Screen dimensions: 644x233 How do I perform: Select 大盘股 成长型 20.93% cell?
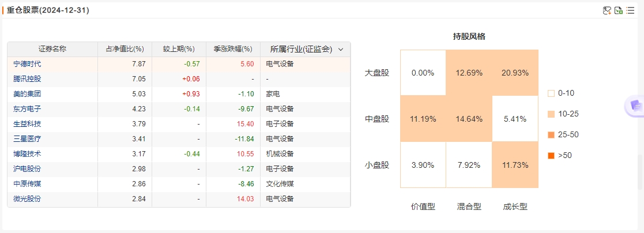[515, 73]
